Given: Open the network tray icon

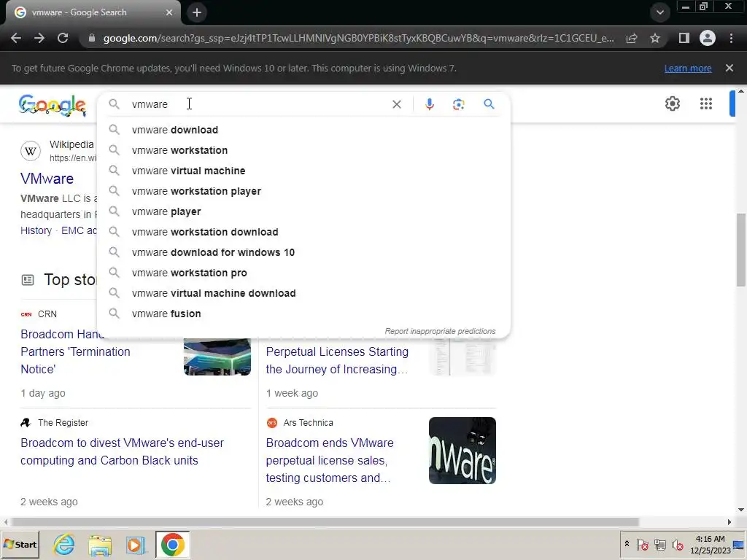Looking at the screenshot, I should [659, 544].
